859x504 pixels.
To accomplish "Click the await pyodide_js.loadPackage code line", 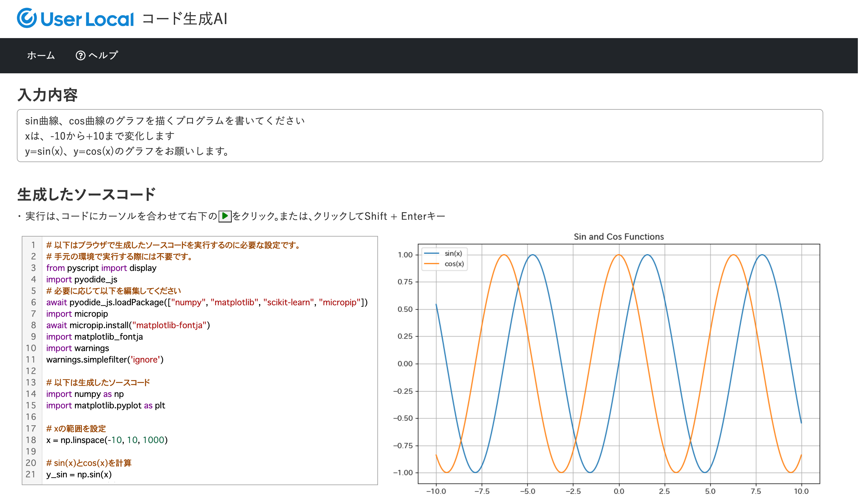I will click(207, 302).
